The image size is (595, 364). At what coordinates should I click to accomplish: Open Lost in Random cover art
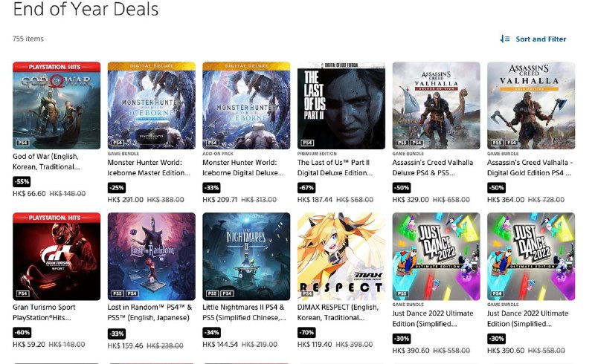152,256
